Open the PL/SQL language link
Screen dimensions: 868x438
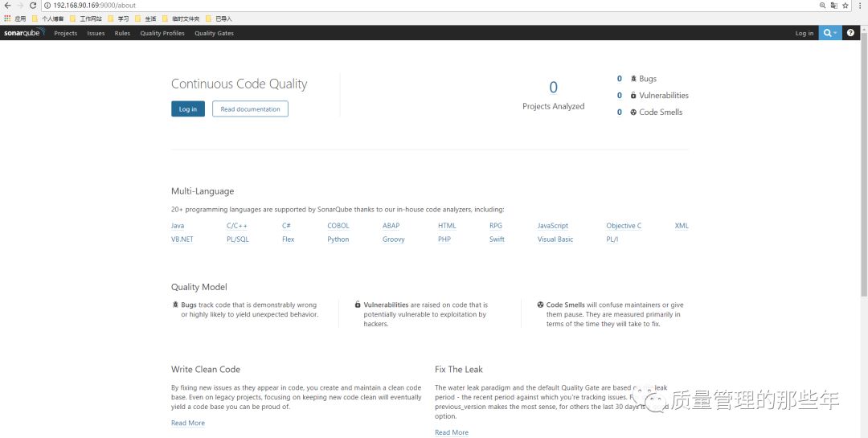pos(237,239)
